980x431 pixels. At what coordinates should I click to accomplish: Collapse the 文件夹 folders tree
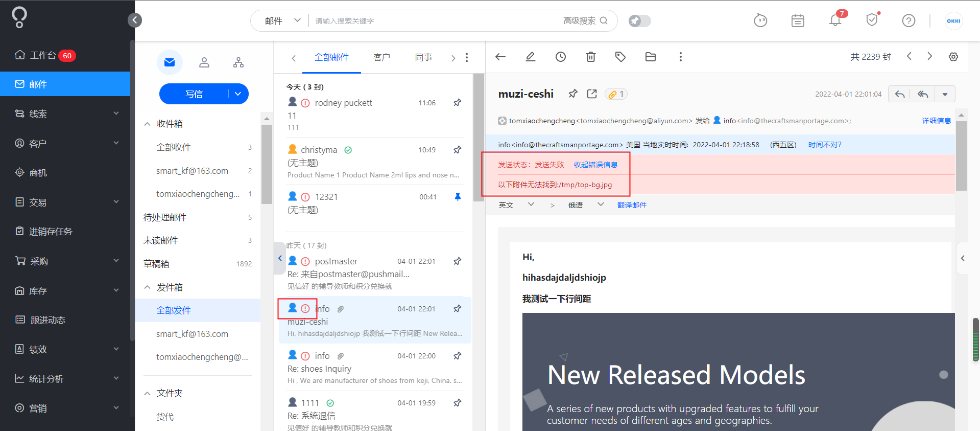coord(147,393)
